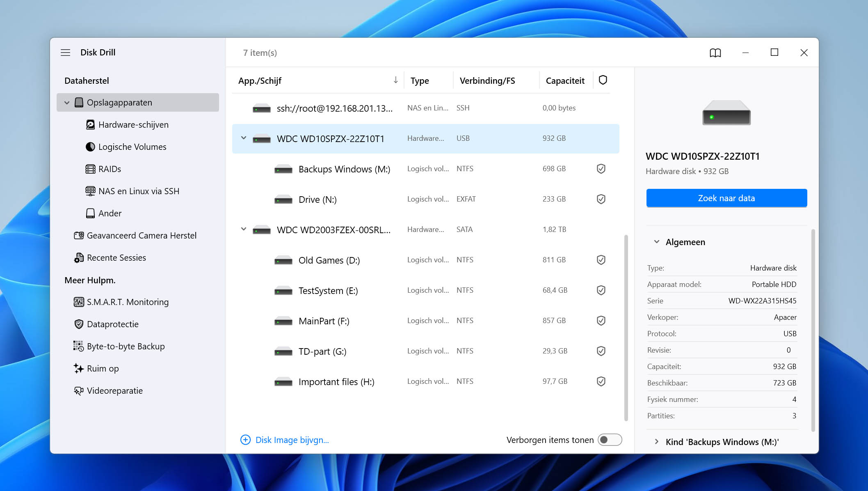Click drive icon of Old Games (D:)
This screenshot has width=868, height=491.
point(283,260)
